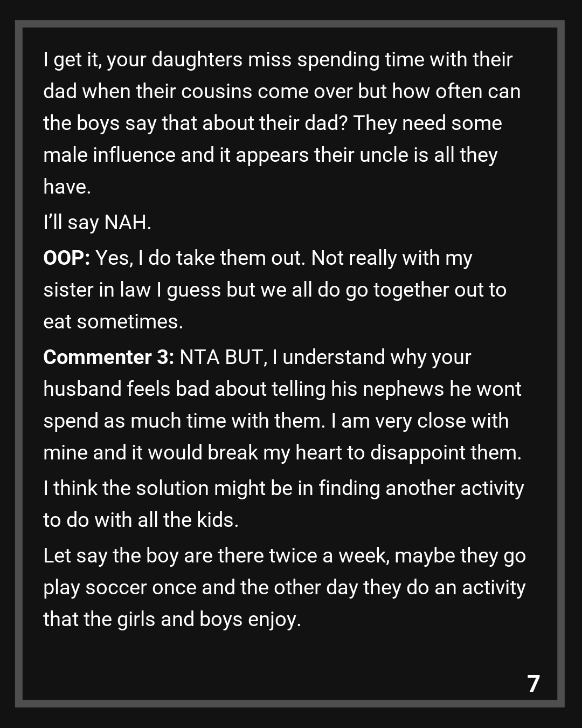The height and width of the screenshot is (728, 582).
Task: Click the bold "Commenter 3:" label
Action: [x=108, y=358]
